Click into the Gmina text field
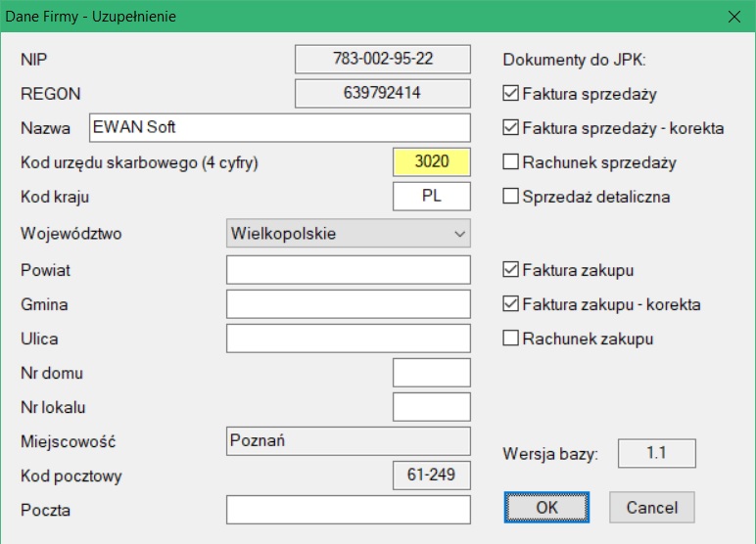Viewport: 756px width, 544px height. click(348, 304)
